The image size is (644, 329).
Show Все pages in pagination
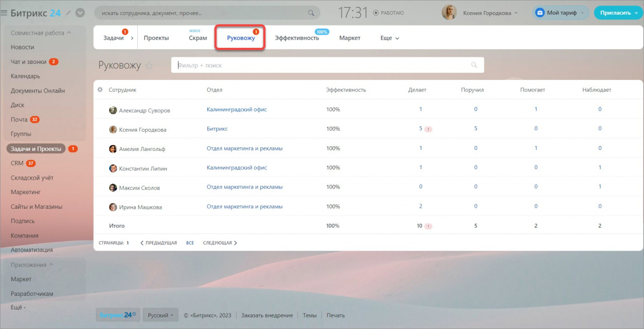click(190, 243)
